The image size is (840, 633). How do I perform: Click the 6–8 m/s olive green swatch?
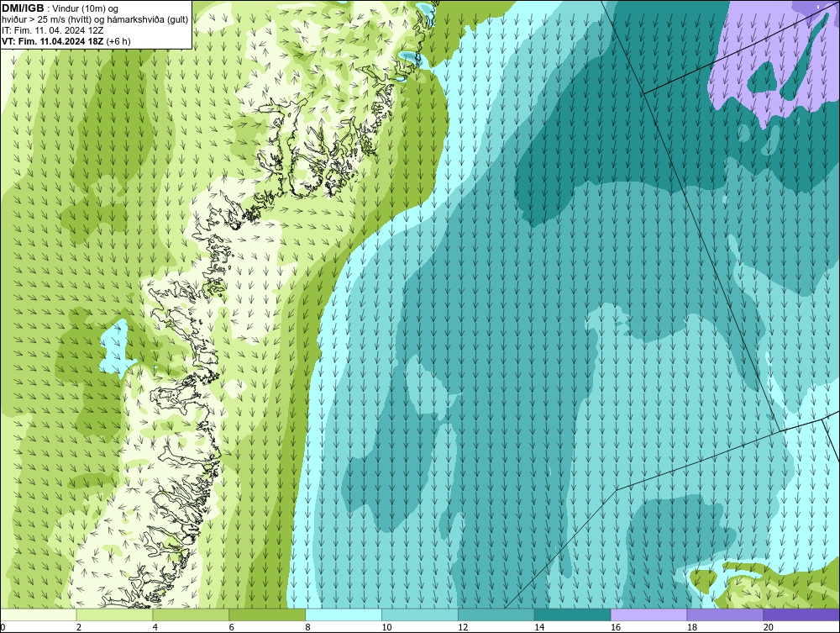coord(267,615)
